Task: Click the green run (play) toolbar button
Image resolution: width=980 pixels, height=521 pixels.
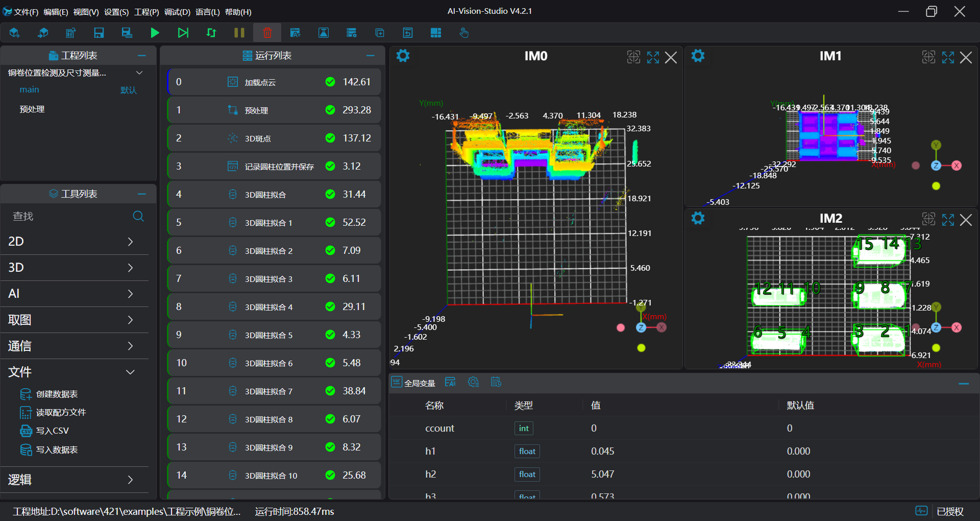Action: click(x=155, y=33)
